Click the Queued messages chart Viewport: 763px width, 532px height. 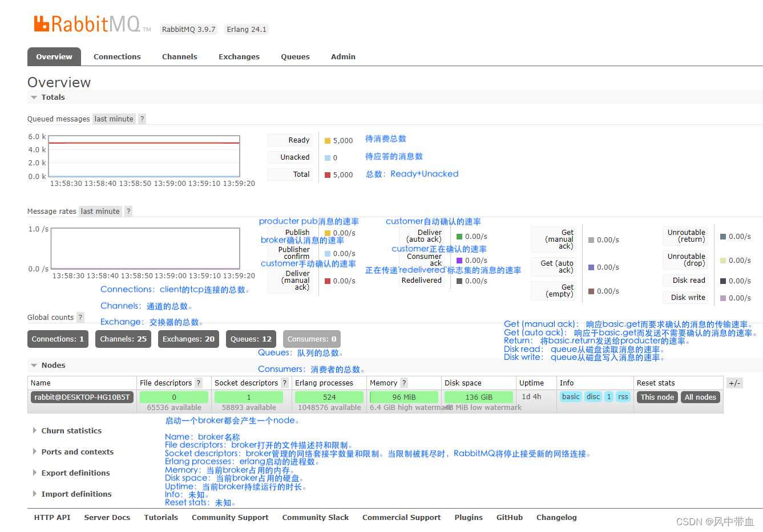(x=144, y=156)
